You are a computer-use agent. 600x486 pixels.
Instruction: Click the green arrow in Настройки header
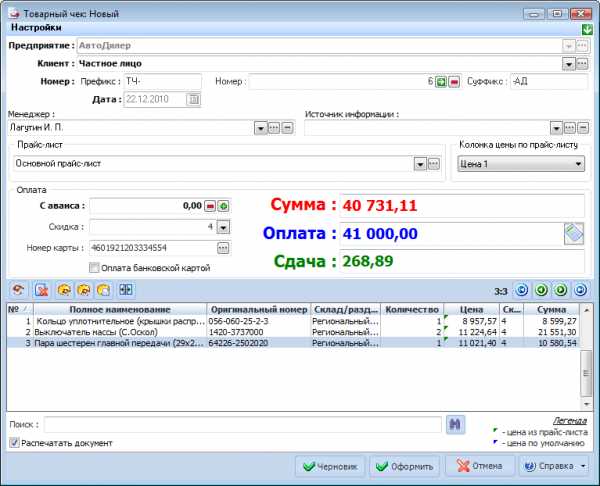point(586,29)
